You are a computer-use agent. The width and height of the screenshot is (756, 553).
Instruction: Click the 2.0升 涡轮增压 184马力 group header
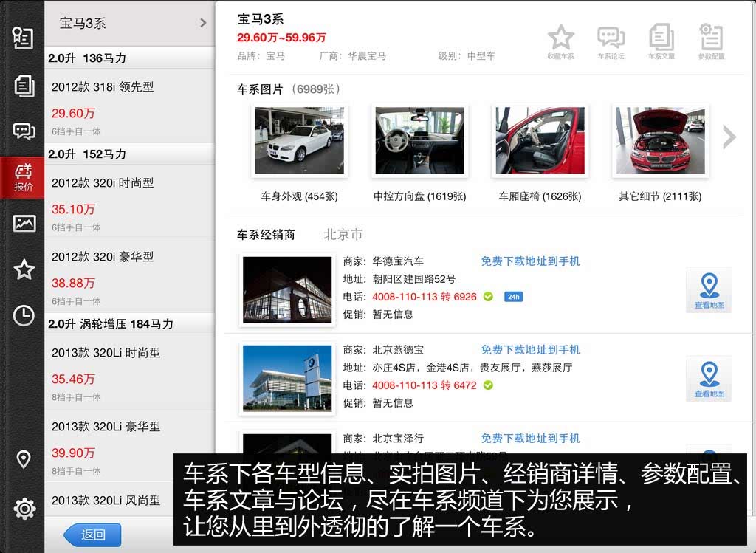click(130, 324)
